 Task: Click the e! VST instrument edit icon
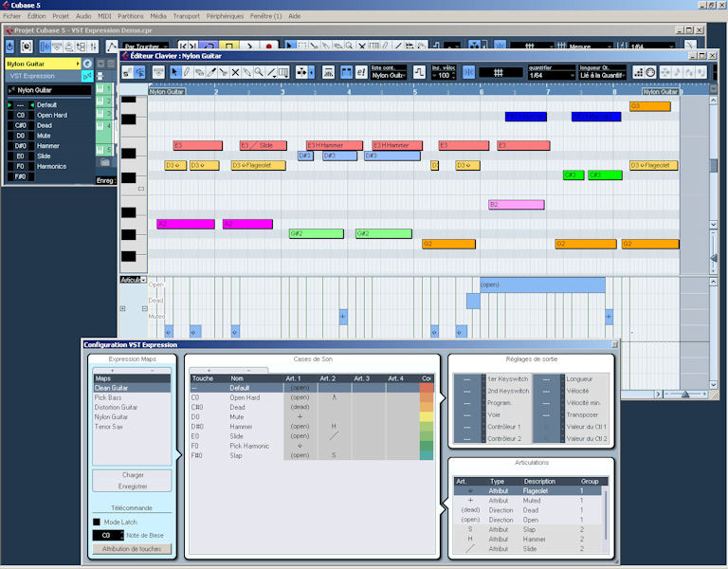pyautogui.click(x=361, y=72)
